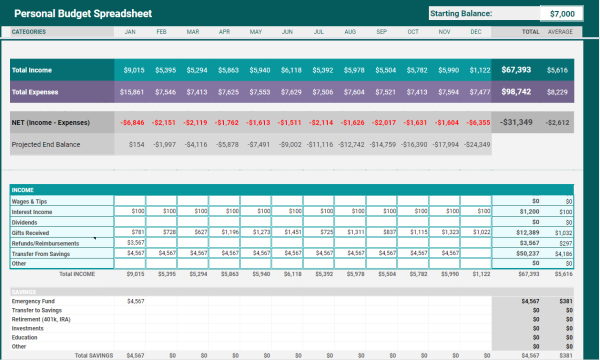Select the Gifts Received row label
The height and width of the screenshot is (360, 600).
62,233
